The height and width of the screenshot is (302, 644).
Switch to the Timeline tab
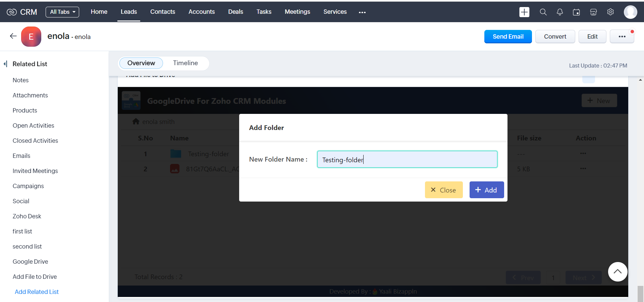point(185,63)
